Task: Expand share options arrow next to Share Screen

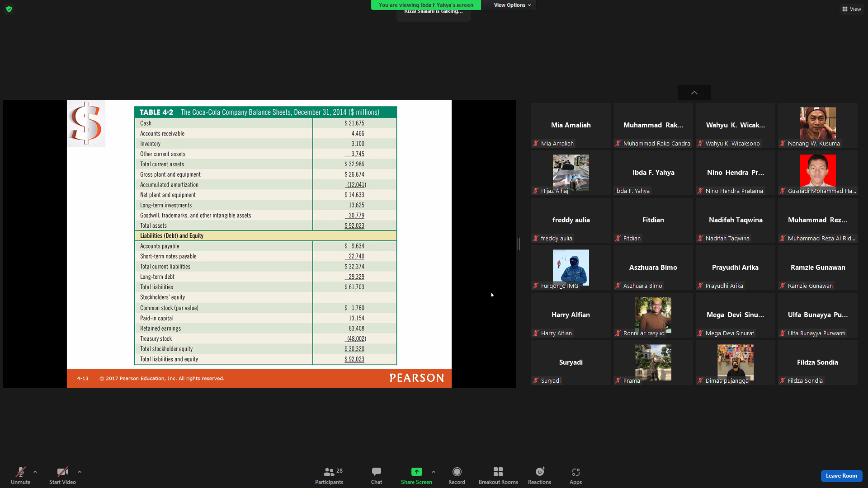Action: pyautogui.click(x=434, y=472)
